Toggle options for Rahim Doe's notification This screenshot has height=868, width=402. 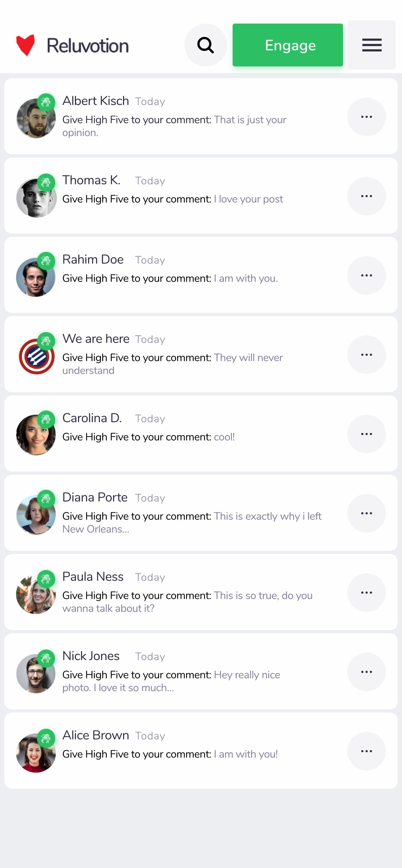pos(367,275)
